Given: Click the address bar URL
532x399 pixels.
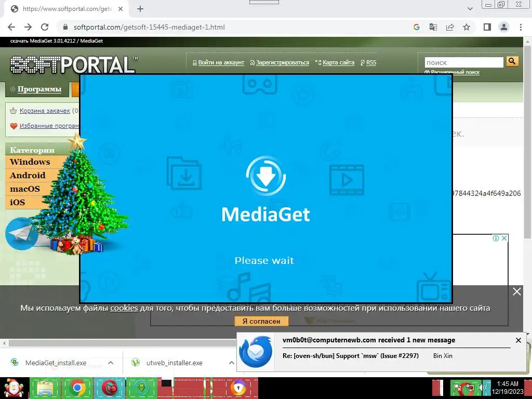Looking at the screenshot, I should 149,27.
